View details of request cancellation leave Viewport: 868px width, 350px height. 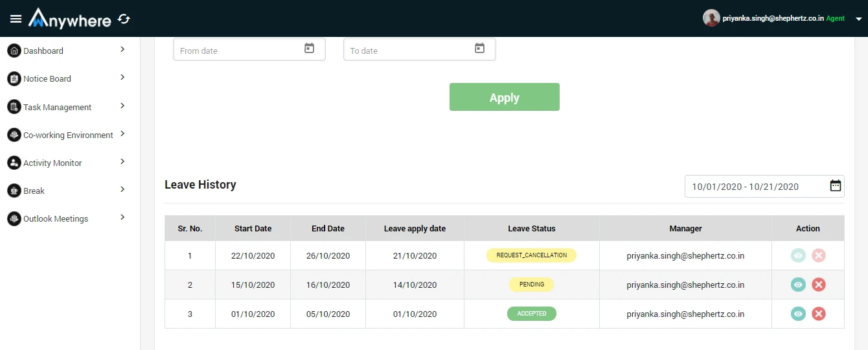click(x=798, y=255)
